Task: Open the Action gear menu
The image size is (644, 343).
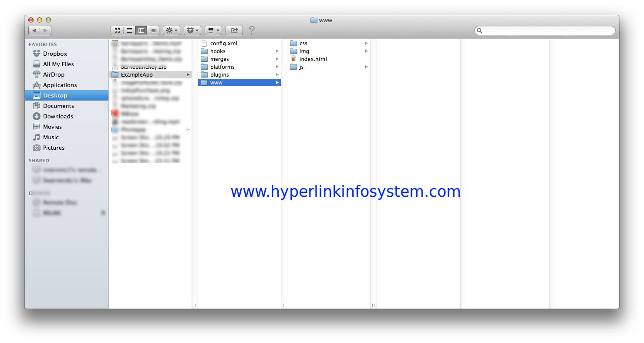Action: click(171, 30)
